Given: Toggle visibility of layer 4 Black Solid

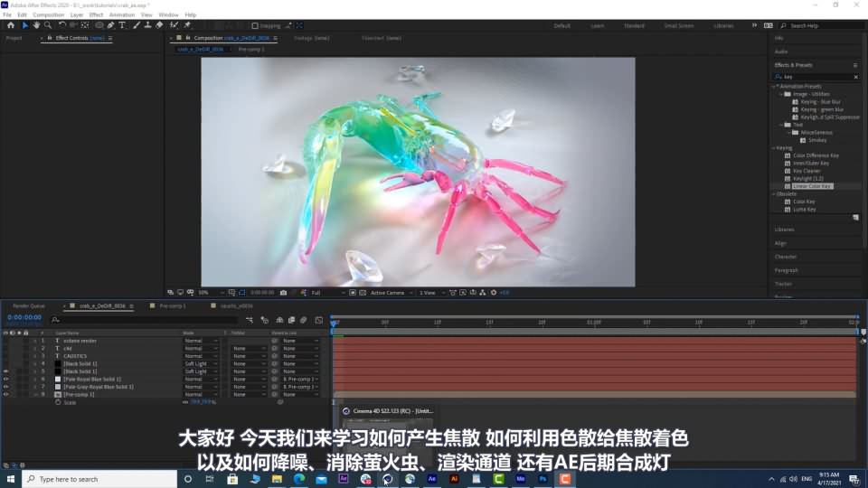Looking at the screenshot, I should 6,363.
